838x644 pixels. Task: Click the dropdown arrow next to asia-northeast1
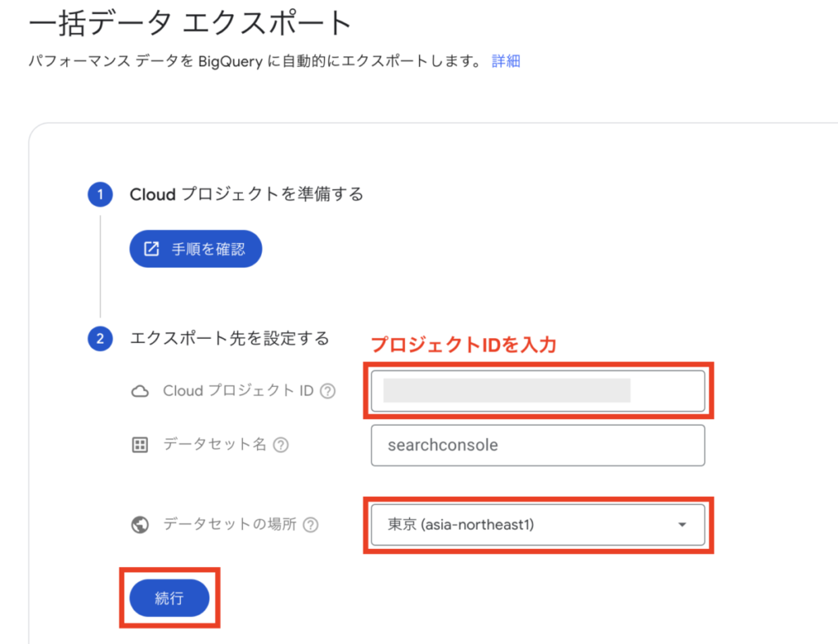point(682,525)
